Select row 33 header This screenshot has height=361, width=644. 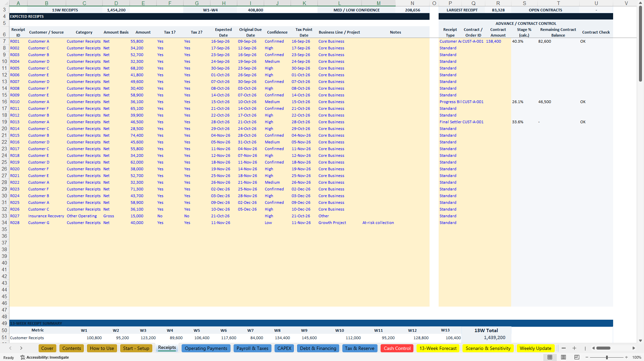pos(4,216)
